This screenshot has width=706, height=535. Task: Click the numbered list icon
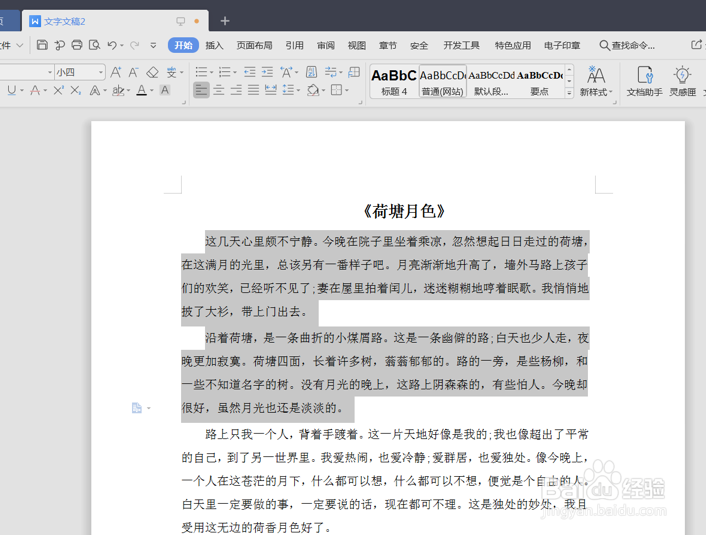coord(224,72)
